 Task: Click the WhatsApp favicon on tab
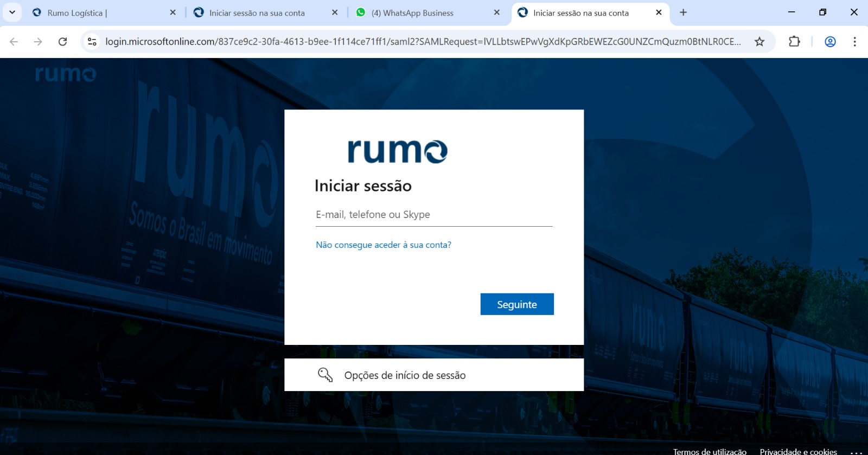click(x=361, y=12)
